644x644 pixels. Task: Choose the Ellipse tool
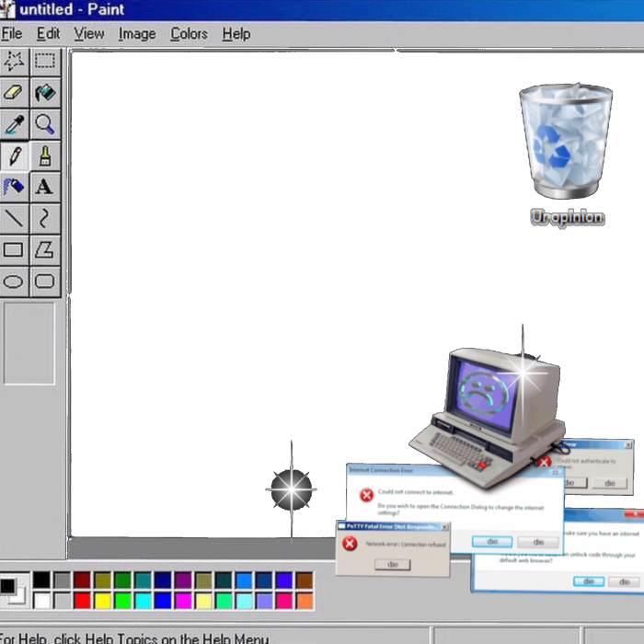click(x=14, y=282)
